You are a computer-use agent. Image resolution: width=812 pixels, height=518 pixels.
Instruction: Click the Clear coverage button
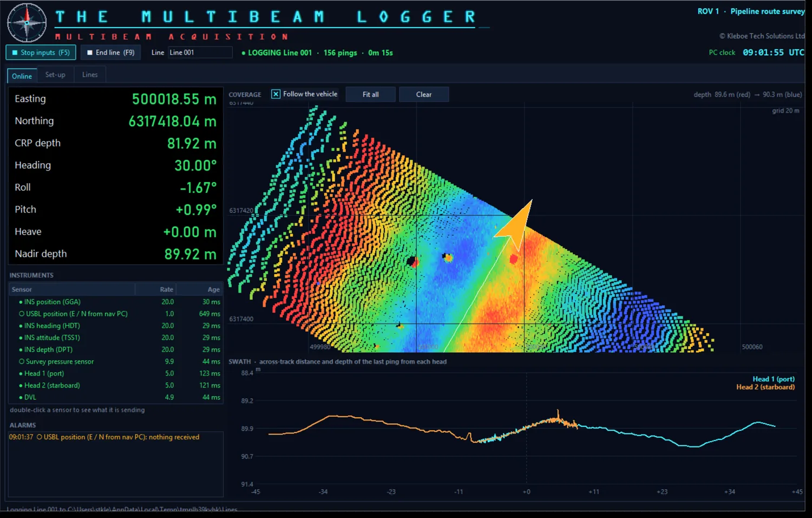click(x=424, y=94)
